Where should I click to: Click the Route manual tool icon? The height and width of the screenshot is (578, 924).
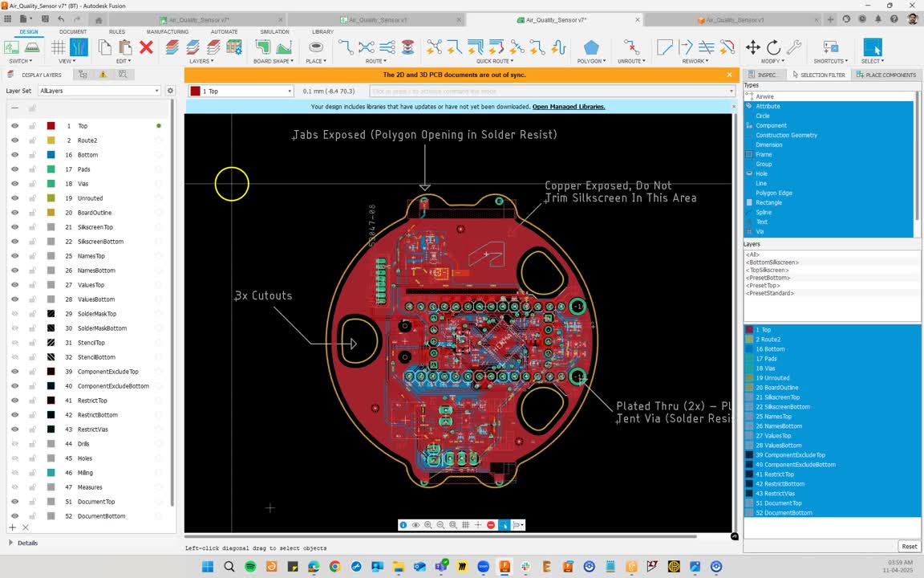point(346,47)
